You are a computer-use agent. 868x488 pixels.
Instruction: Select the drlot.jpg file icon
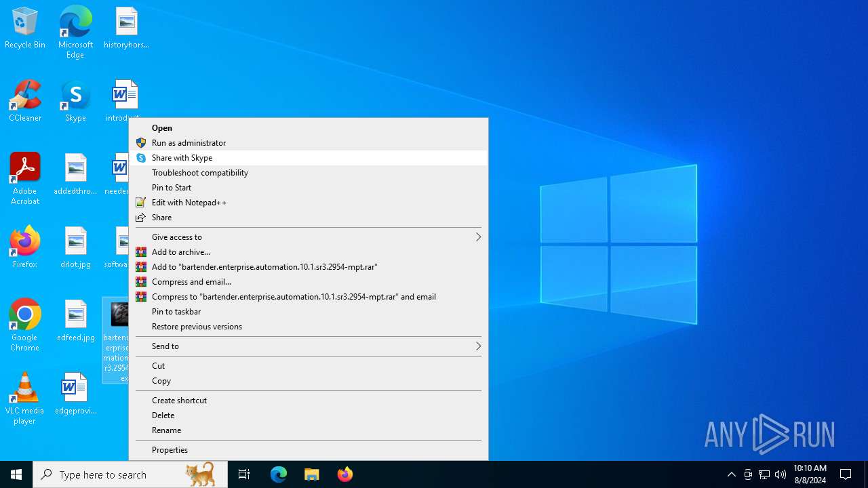click(75, 247)
